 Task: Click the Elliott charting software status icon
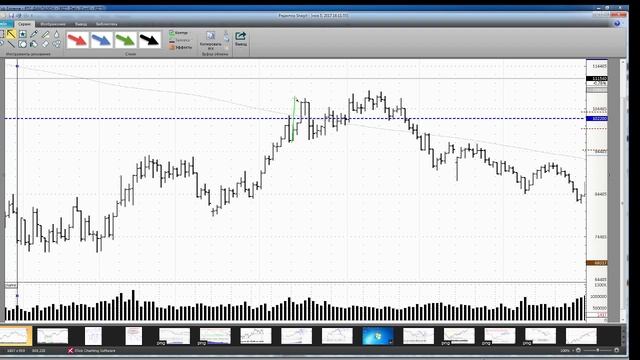(x=70, y=350)
